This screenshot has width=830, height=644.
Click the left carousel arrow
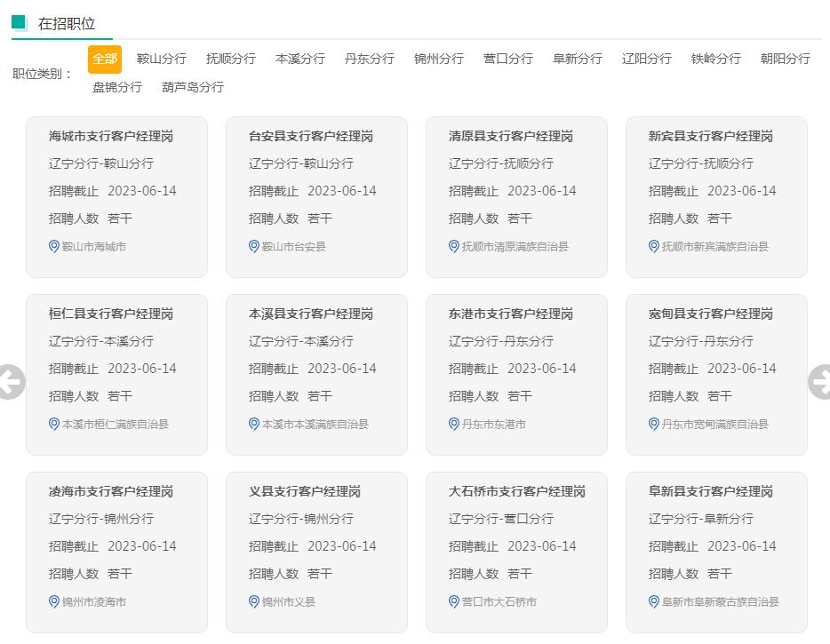11,380
